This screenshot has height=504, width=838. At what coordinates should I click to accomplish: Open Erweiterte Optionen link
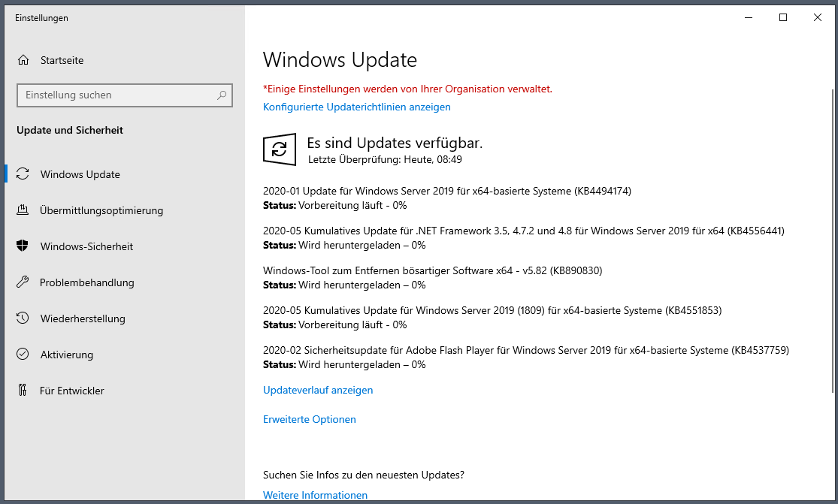pyautogui.click(x=310, y=419)
